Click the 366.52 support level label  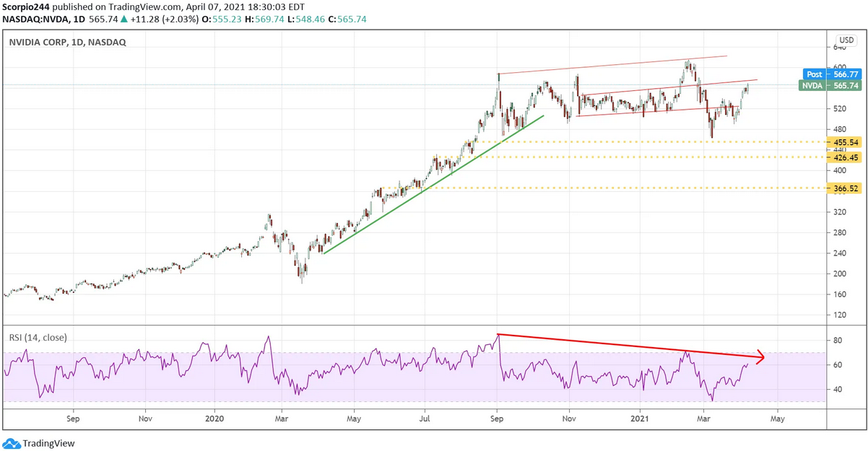pyautogui.click(x=846, y=188)
